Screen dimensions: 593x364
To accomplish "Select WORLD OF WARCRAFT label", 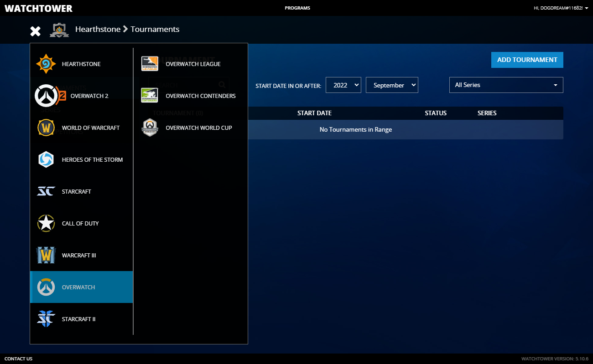I will 91,128.
